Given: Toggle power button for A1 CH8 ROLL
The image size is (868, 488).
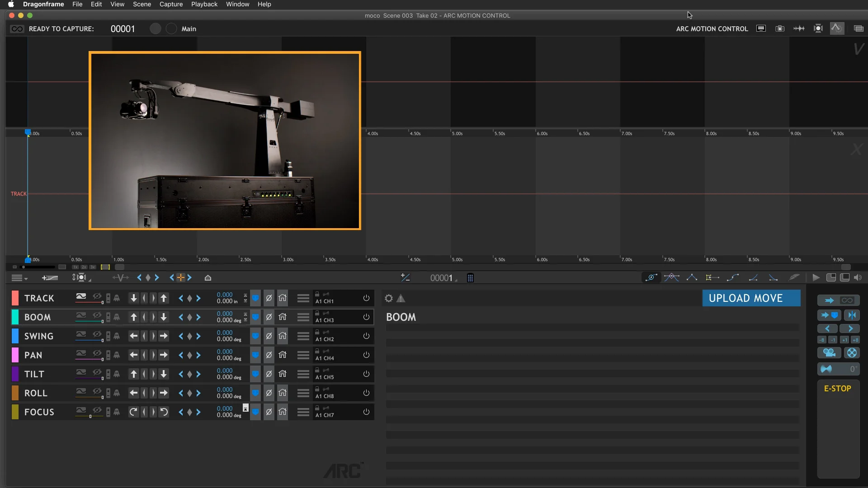Looking at the screenshot, I should (x=366, y=393).
